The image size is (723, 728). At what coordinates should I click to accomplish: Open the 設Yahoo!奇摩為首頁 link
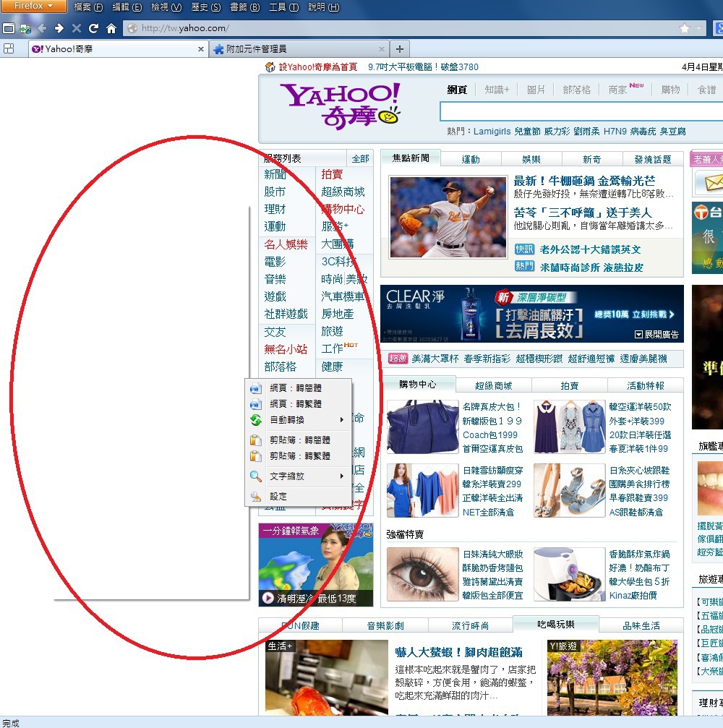point(318,67)
